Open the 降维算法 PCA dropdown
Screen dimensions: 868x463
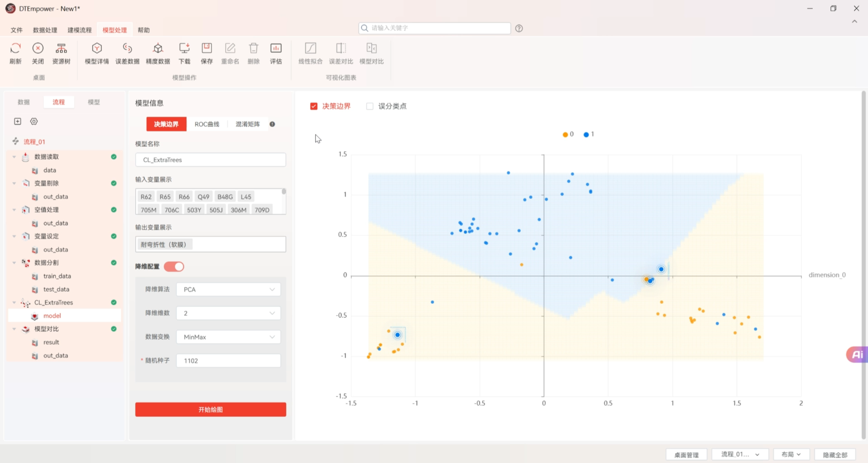(228, 289)
